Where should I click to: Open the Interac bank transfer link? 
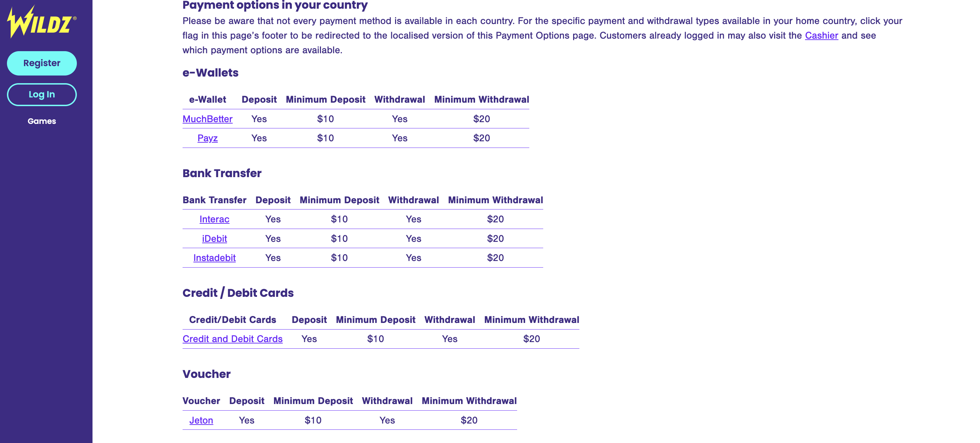point(214,219)
